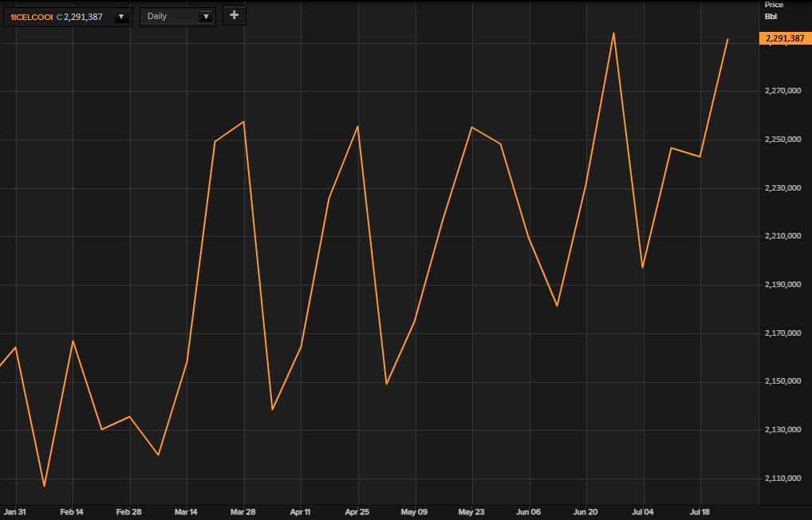Click the highest peak of the orange line
The image size is (812, 520).
pyautogui.click(x=613, y=33)
